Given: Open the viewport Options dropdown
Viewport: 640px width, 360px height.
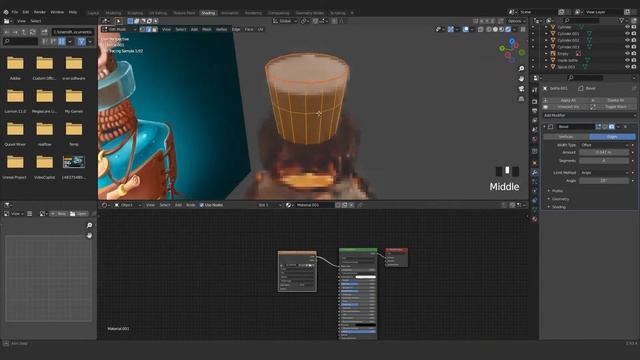Looking at the screenshot, I should coord(517,21).
